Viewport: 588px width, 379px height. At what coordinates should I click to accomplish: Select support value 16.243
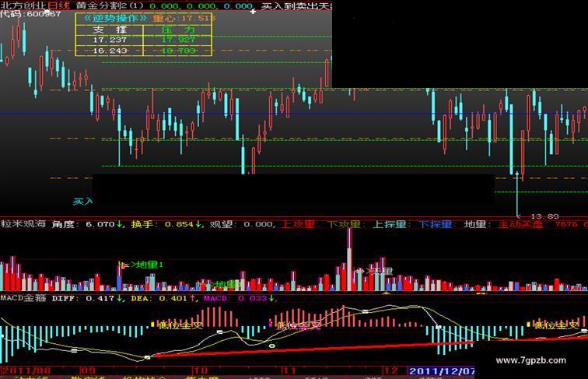110,51
